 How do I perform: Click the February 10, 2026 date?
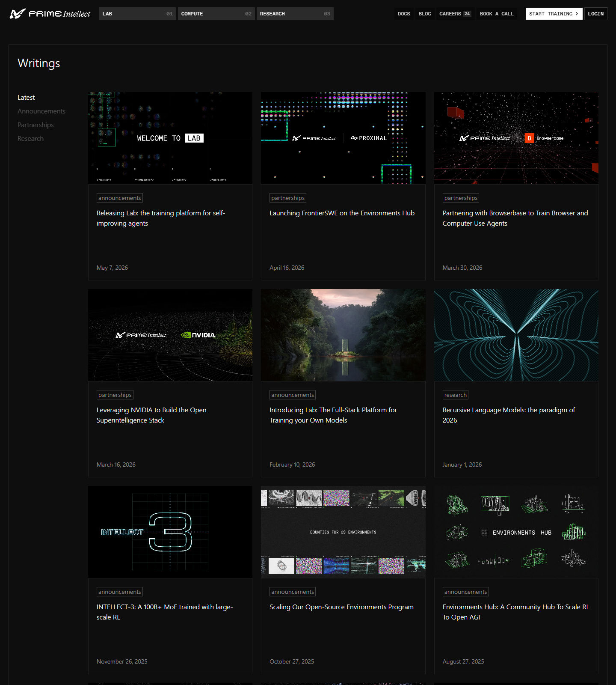click(x=292, y=465)
